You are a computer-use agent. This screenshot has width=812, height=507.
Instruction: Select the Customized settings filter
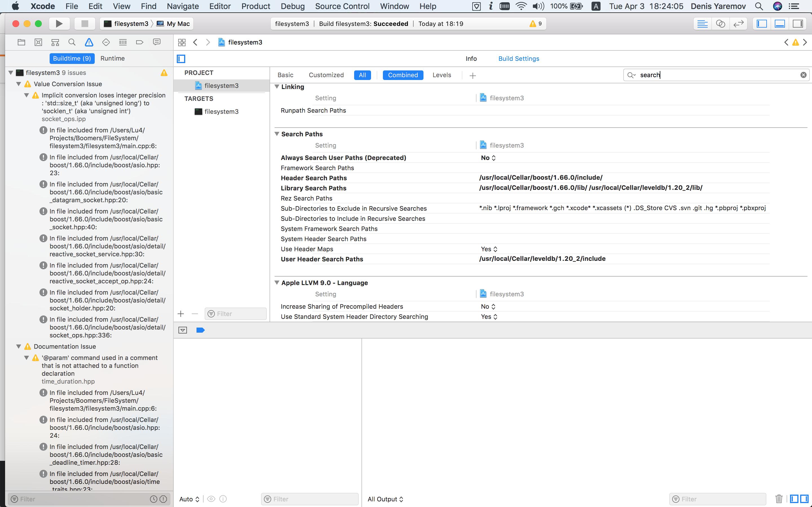(326, 75)
